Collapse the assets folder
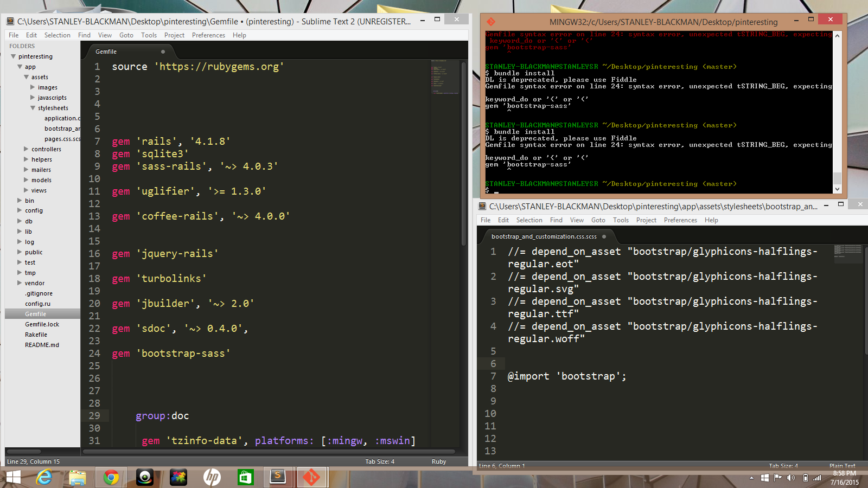 26,77
